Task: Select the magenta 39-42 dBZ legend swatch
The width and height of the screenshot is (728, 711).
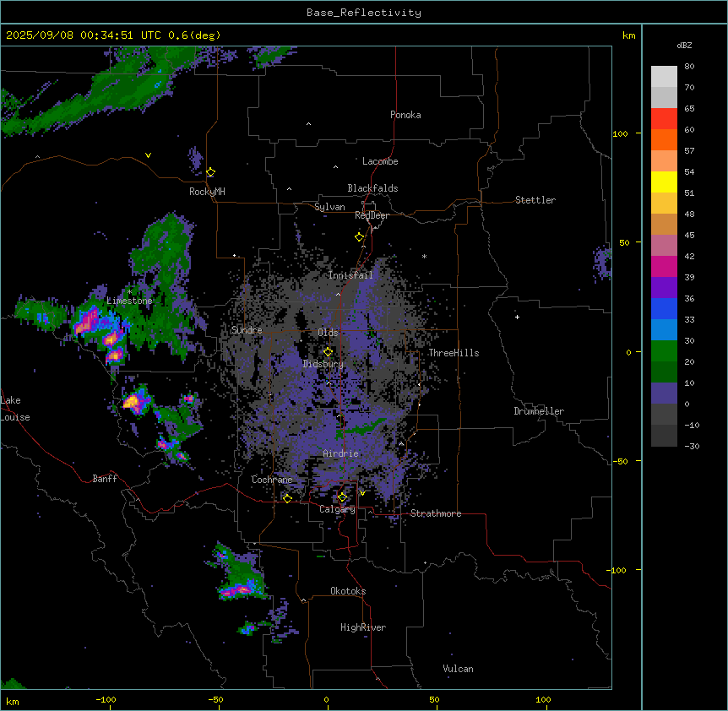Action: point(664,266)
